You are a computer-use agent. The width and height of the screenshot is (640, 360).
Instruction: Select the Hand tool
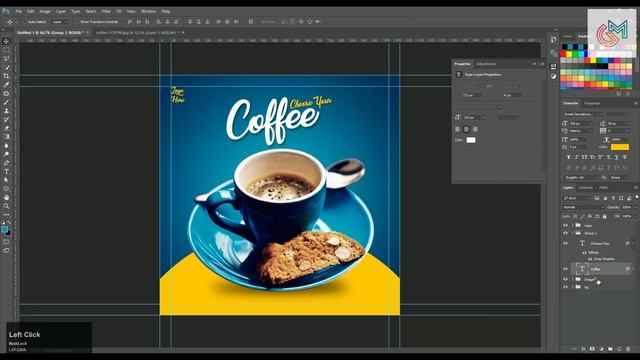click(x=6, y=198)
